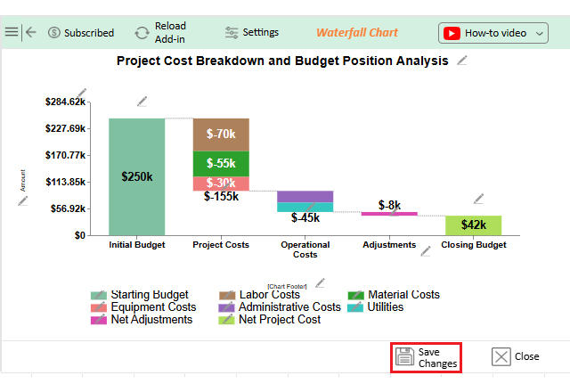Click pencil icon above Closing Budget bar
The image size is (570, 392).
(x=478, y=199)
